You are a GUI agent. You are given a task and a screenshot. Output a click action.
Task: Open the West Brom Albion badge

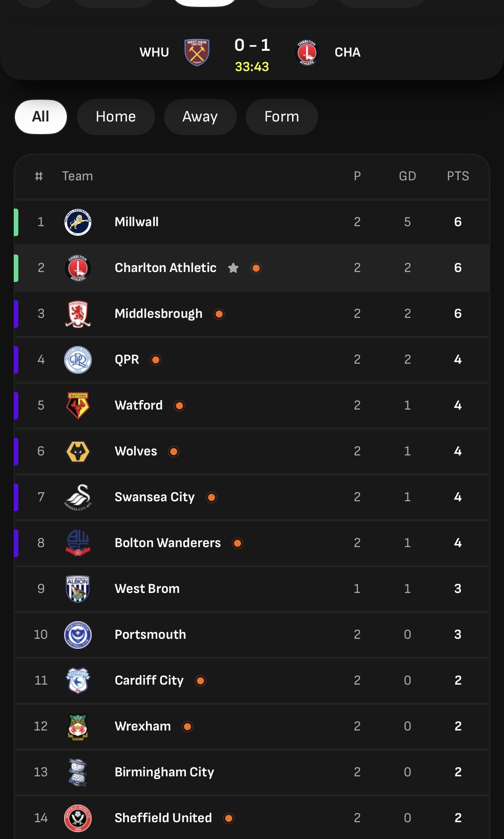coord(78,589)
